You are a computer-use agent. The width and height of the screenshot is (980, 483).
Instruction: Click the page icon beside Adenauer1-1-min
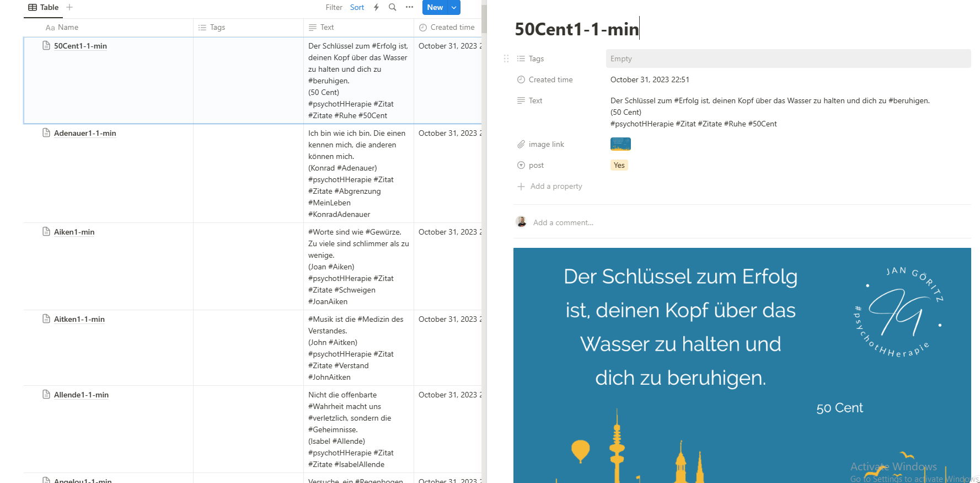tap(46, 132)
